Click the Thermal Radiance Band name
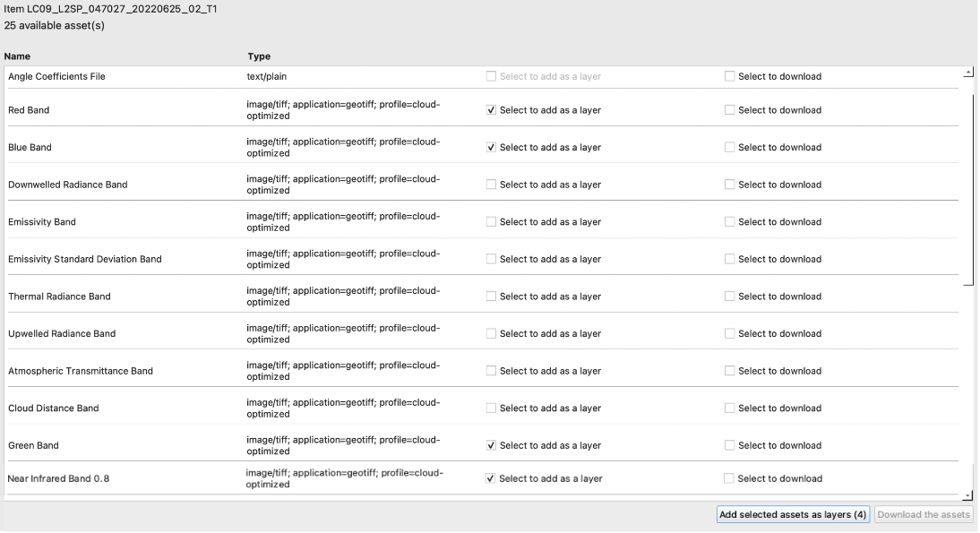Image resolution: width=980 pixels, height=533 pixels. 59,297
